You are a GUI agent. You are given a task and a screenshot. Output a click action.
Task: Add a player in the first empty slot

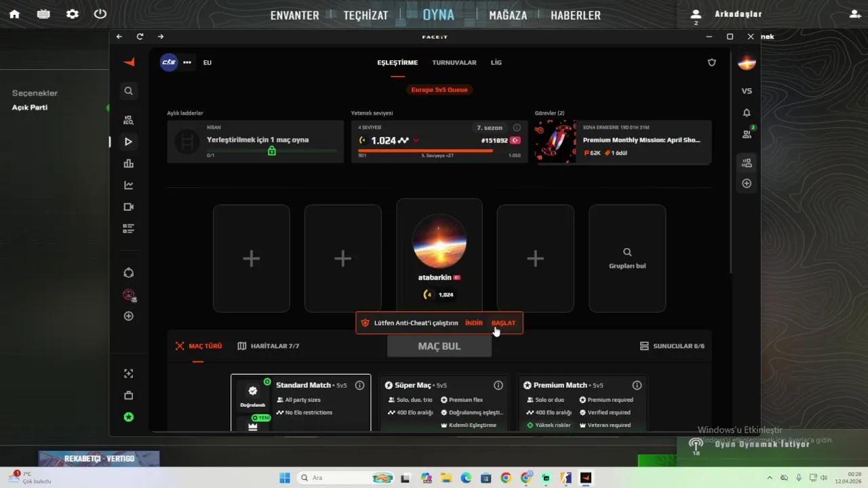pyautogui.click(x=252, y=258)
